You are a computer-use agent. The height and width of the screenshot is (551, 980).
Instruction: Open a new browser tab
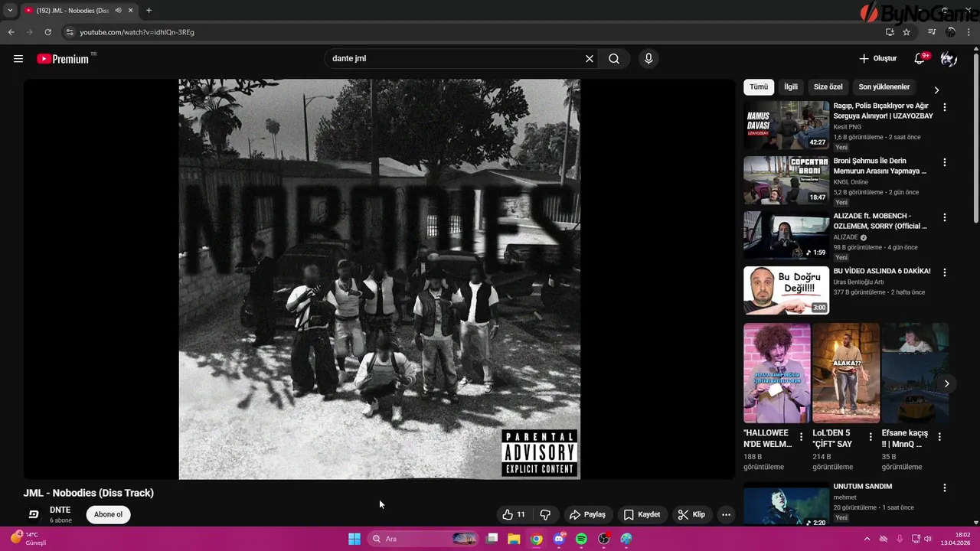point(149,11)
